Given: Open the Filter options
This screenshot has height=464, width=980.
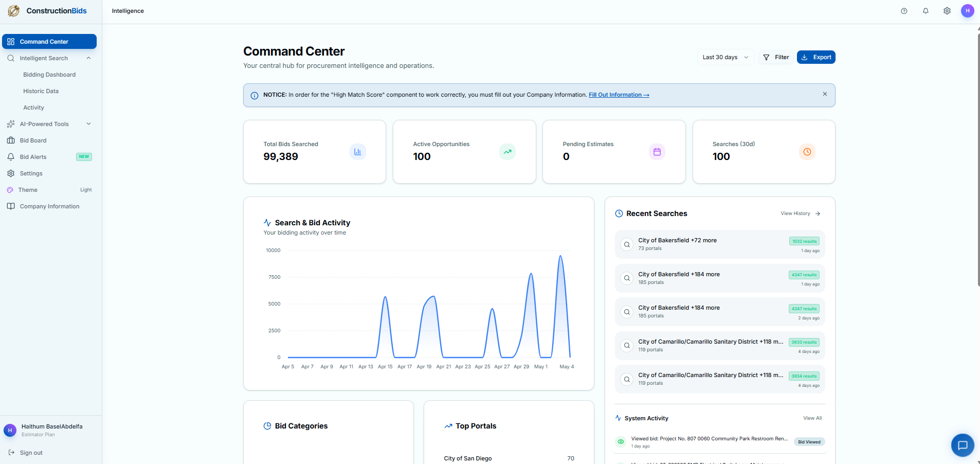Looking at the screenshot, I should (776, 57).
